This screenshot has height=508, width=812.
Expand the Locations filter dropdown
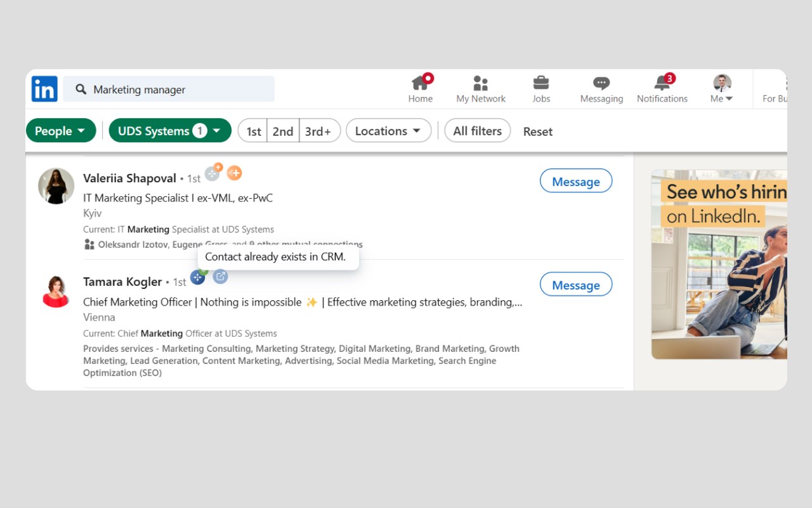[389, 131]
